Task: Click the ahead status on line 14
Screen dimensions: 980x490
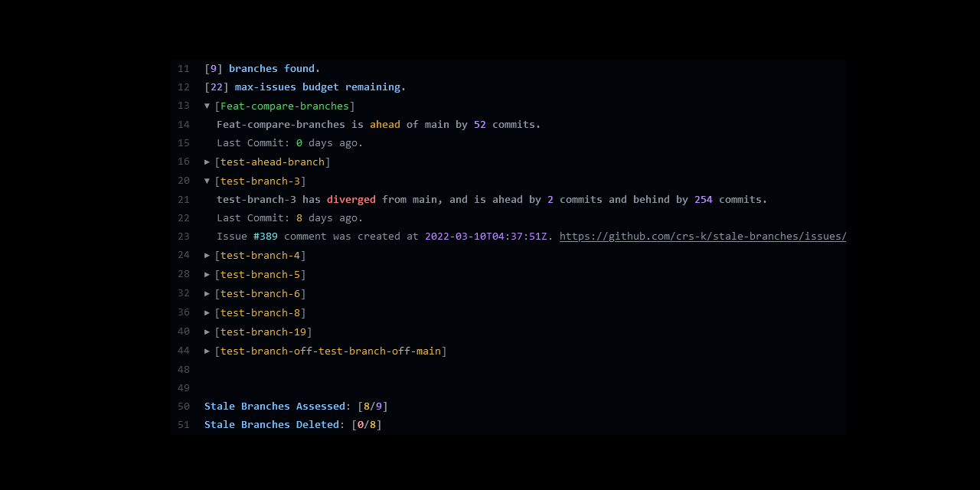Action: 385,124
